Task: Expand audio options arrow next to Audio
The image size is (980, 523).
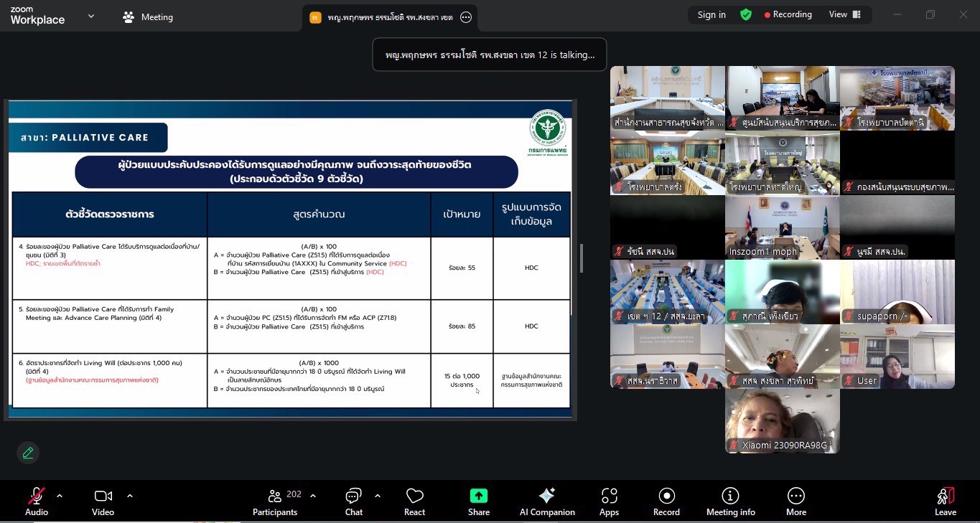Action: [x=60, y=495]
